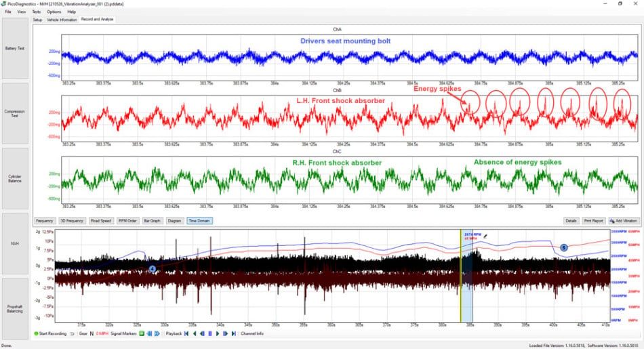Skip playback to the end
The height and width of the screenshot is (349, 644).
click(x=234, y=334)
